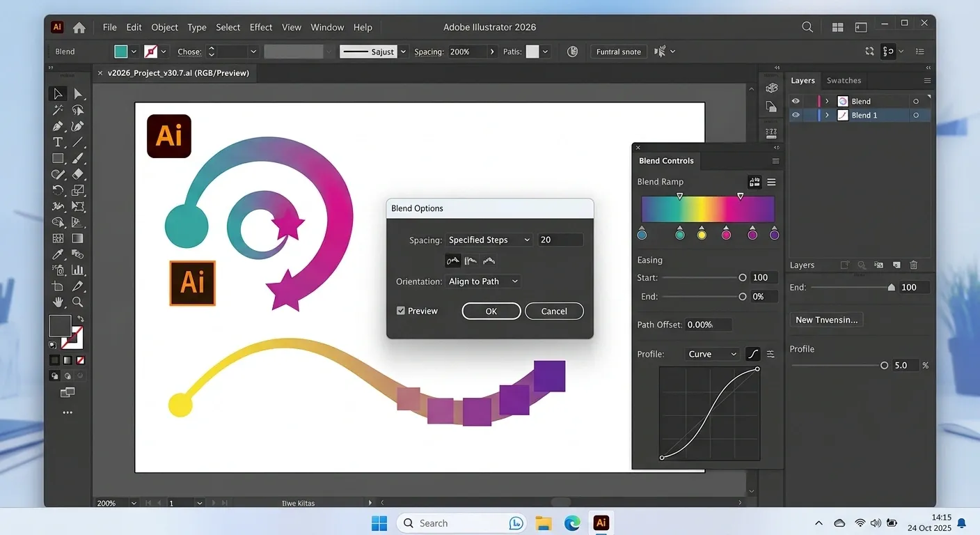Screen dimensions: 980x535
Task: Select the Column Graph tool
Action: [x=78, y=270]
